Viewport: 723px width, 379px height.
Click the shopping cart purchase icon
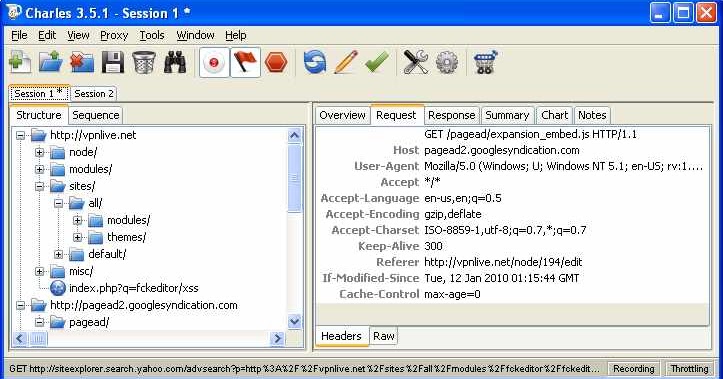point(486,62)
